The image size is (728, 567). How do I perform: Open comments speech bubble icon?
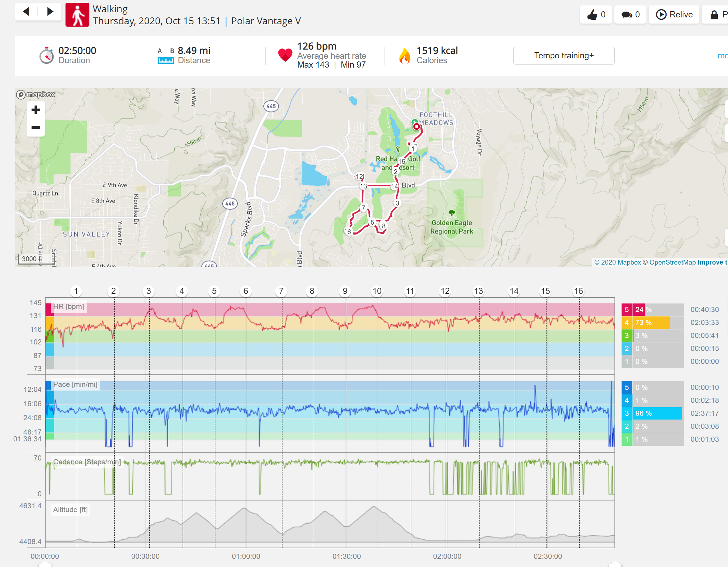[x=630, y=15]
